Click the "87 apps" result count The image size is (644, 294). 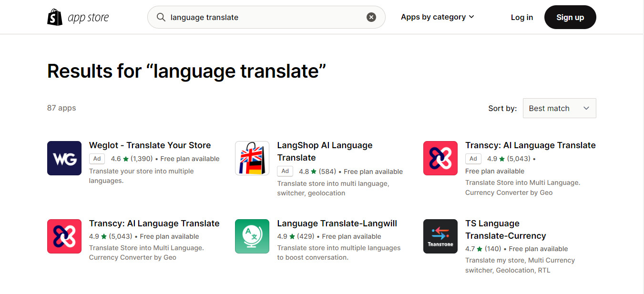pos(61,108)
